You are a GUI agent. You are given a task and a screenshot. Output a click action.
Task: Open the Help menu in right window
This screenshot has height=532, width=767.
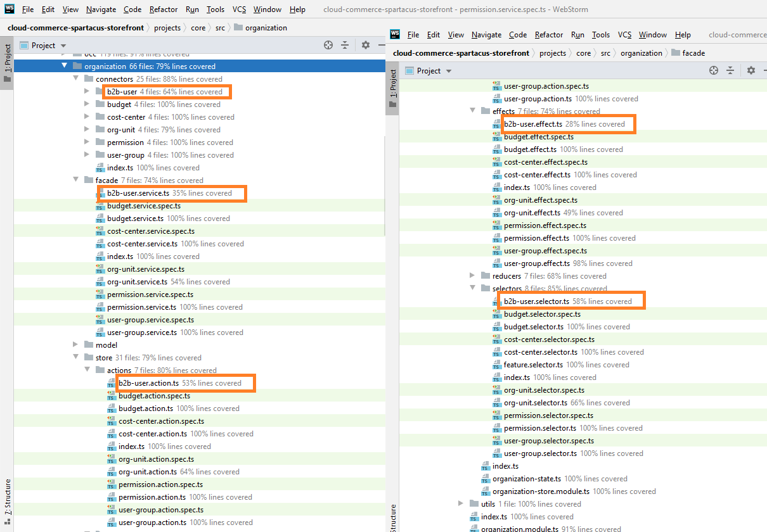pos(683,35)
